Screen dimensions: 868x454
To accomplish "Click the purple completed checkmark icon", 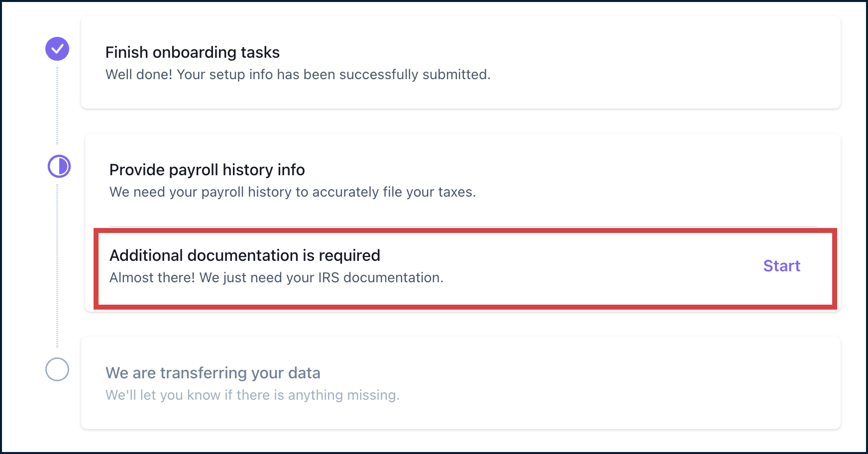I will [x=57, y=49].
